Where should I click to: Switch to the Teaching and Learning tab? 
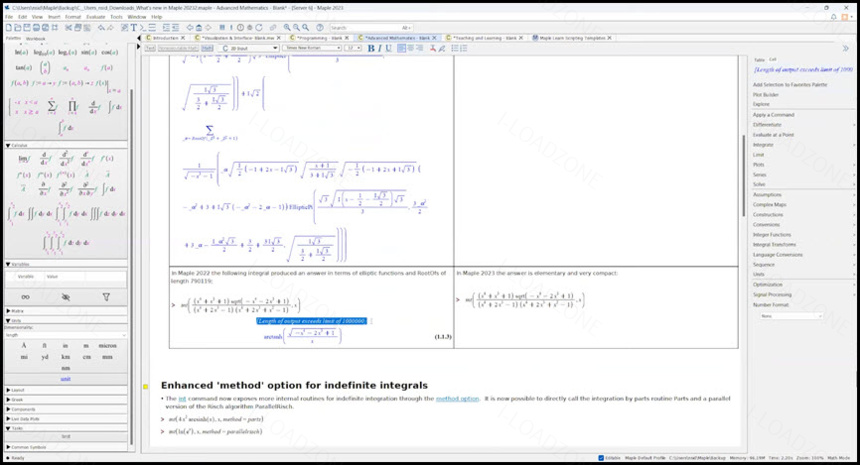(484, 38)
